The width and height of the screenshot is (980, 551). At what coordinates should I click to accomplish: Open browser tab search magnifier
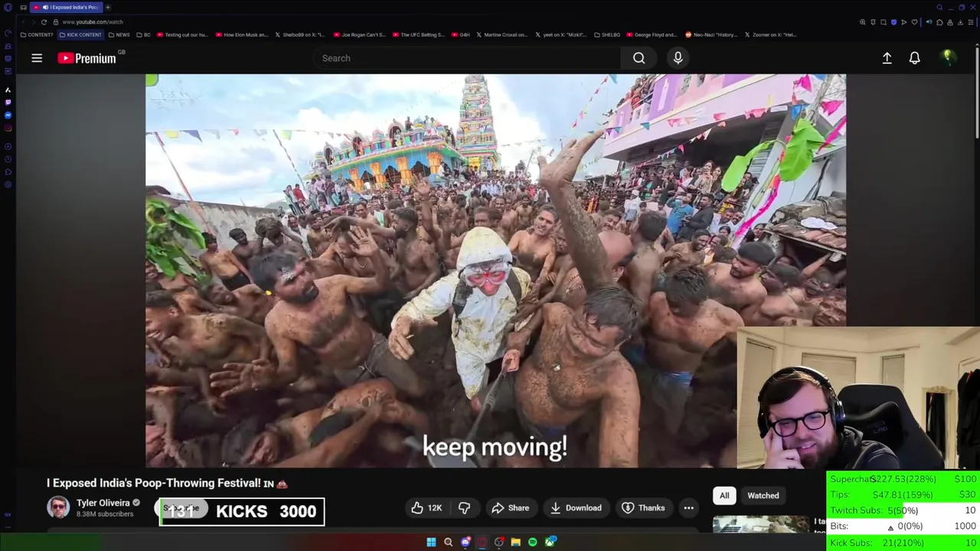[x=939, y=7]
